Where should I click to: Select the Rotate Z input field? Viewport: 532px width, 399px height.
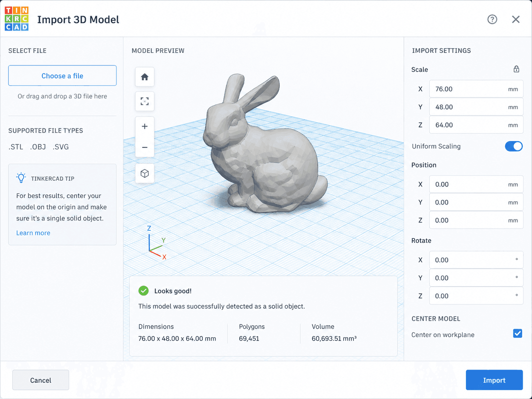click(476, 296)
